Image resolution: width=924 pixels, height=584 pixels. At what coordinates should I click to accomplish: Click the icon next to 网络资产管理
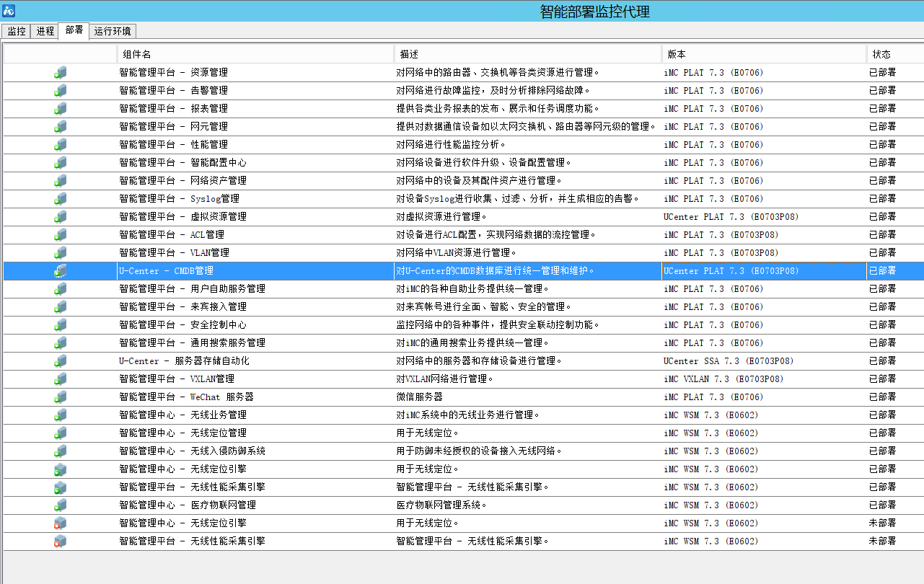pos(61,180)
